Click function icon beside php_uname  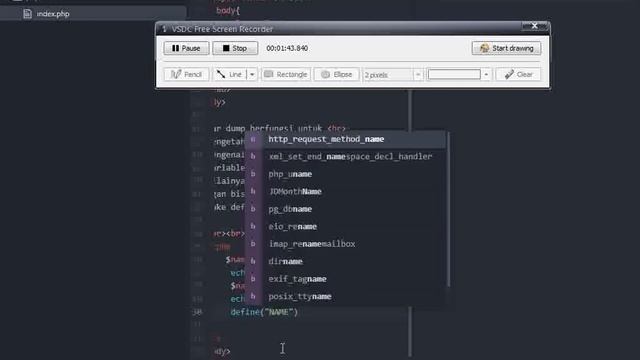click(x=253, y=174)
